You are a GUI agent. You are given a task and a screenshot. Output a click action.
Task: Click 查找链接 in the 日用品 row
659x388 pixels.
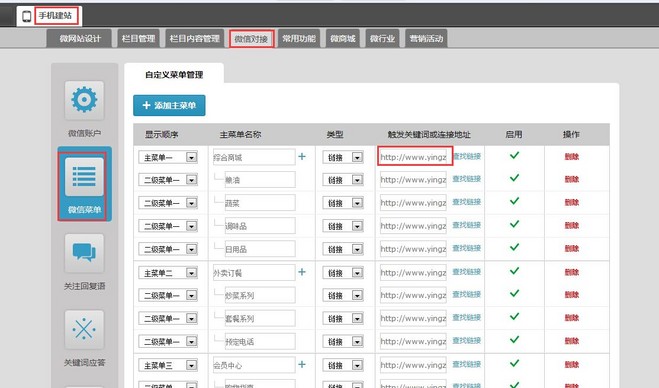coord(467,248)
